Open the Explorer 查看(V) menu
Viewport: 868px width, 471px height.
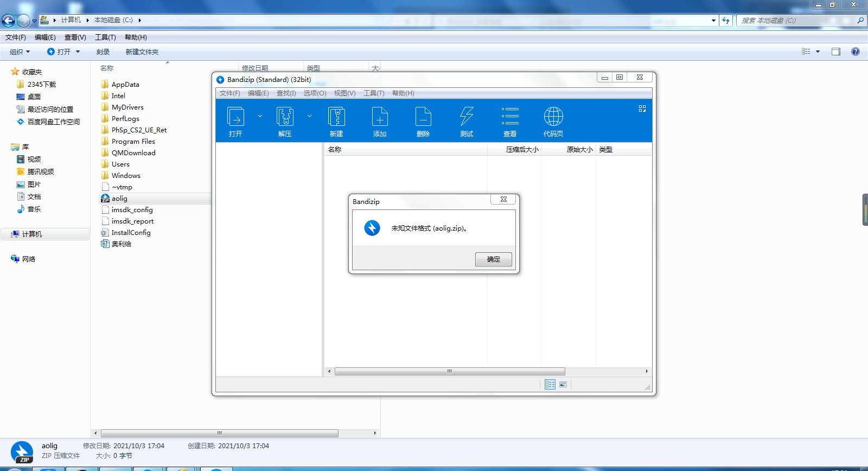[75, 37]
